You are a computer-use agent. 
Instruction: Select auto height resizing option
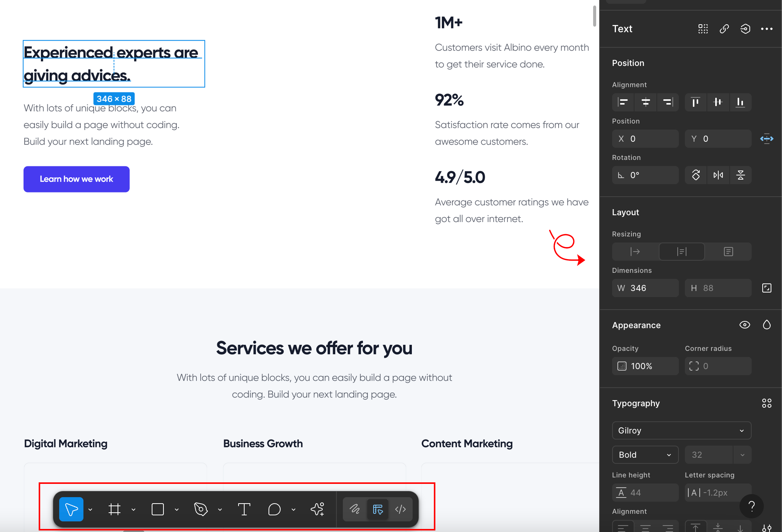click(x=682, y=252)
